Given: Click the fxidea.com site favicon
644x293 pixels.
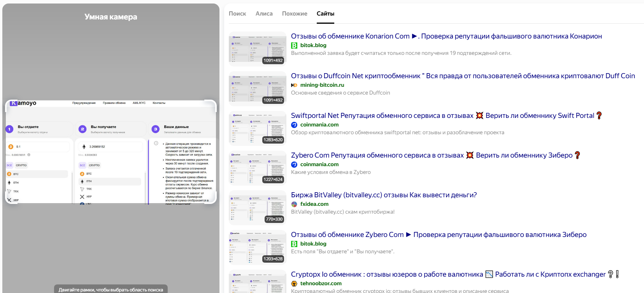Looking at the screenshot, I should [294, 204].
